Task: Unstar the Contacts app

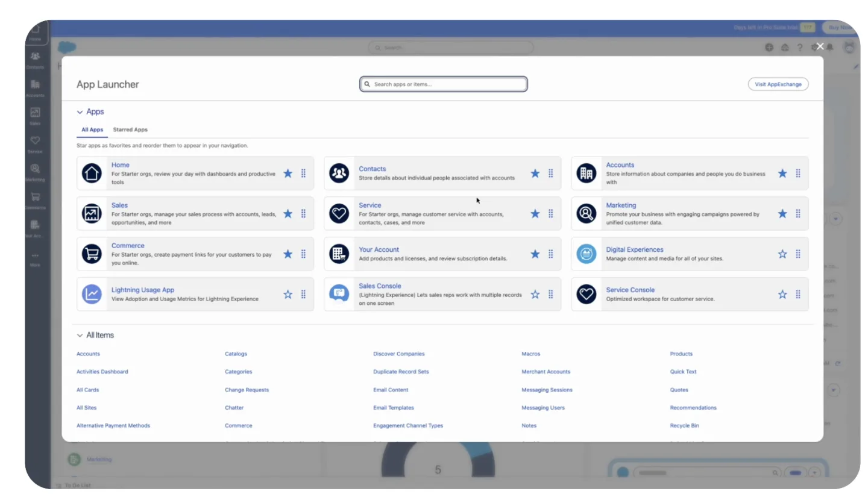Action: click(535, 173)
